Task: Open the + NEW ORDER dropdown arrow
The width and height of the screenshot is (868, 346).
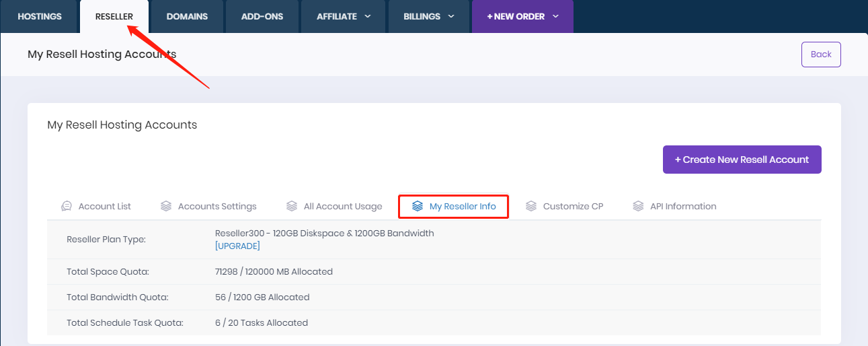Action: click(x=556, y=16)
